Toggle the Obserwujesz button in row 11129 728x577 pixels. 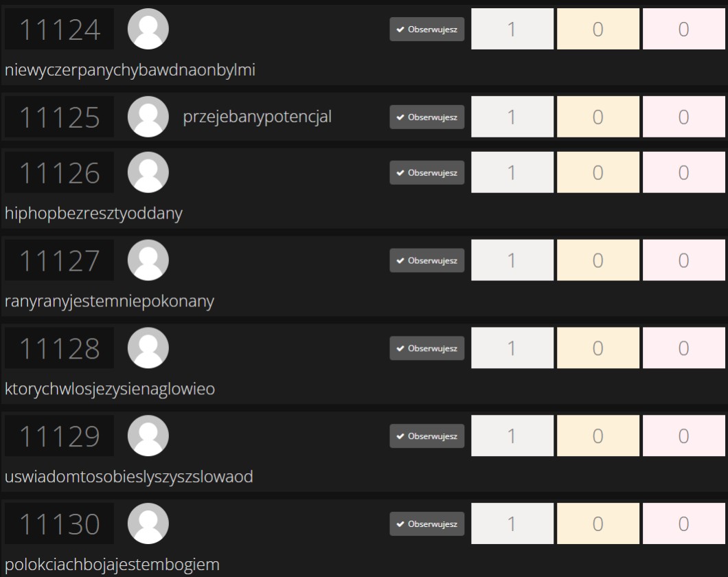point(426,436)
